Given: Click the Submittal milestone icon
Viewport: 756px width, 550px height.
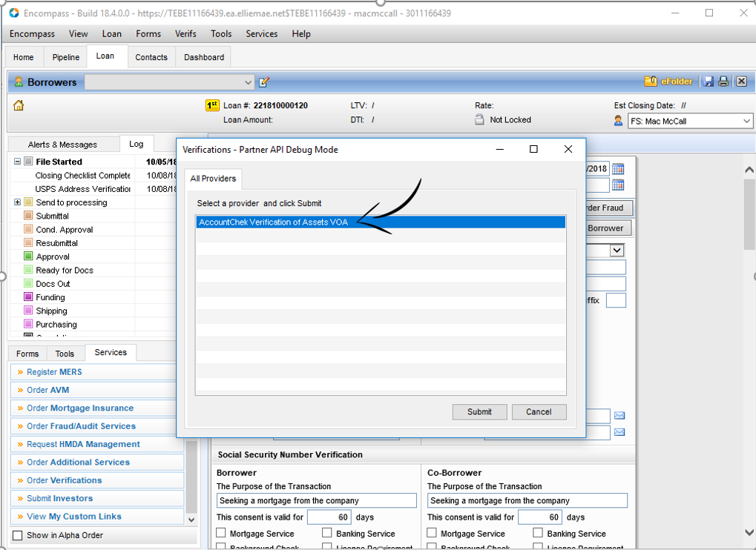Looking at the screenshot, I should (28, 215).
